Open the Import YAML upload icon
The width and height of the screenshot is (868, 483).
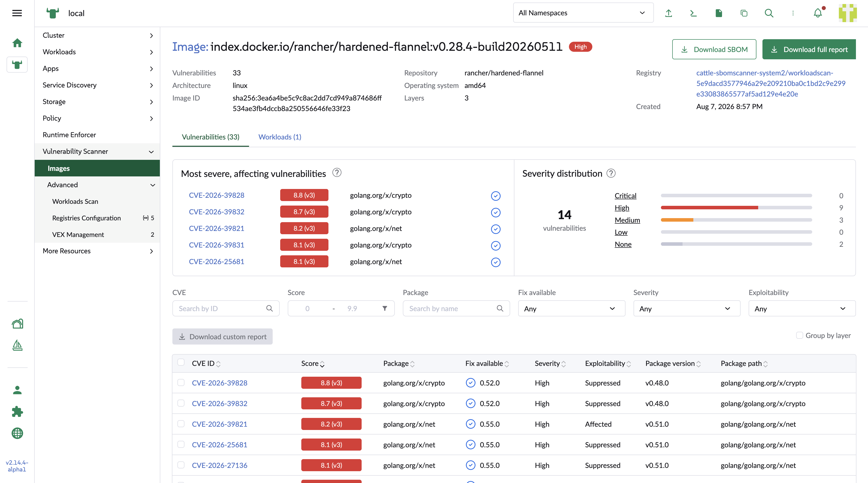click(x=668, y=13)
